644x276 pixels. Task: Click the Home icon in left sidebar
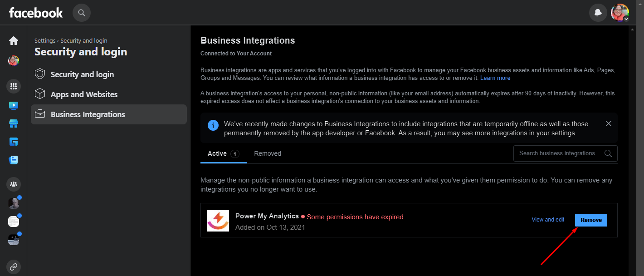coord(14,41)
